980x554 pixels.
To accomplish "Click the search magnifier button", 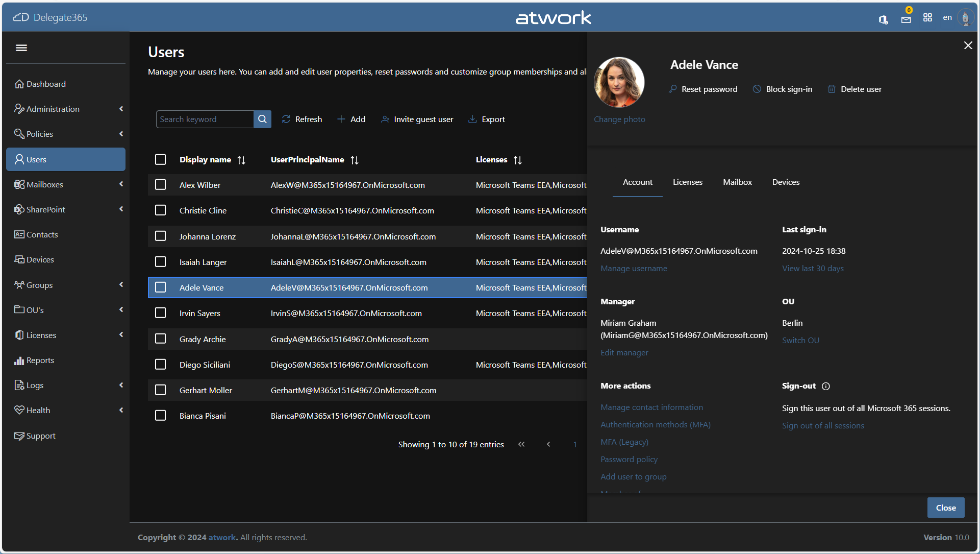I will [262, 119].
